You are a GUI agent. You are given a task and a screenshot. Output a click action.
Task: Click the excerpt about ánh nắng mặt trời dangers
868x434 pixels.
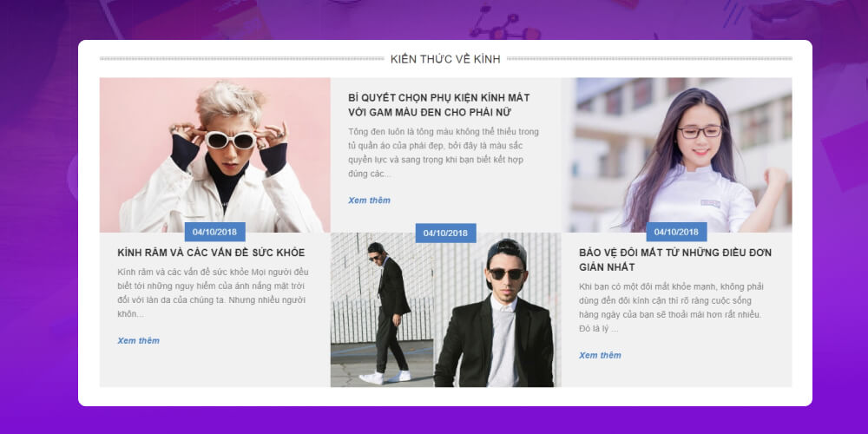pyautogui.click(x=214, y=293)
